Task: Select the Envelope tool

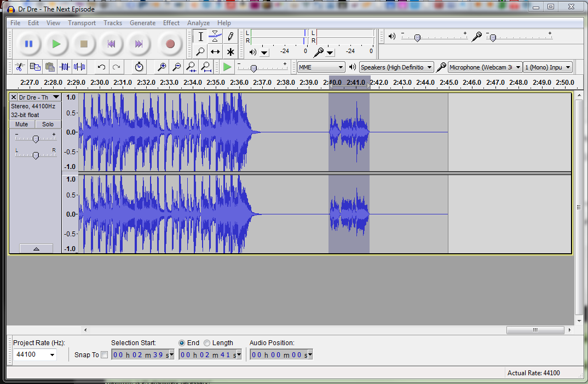Action: tap(215, 37)
